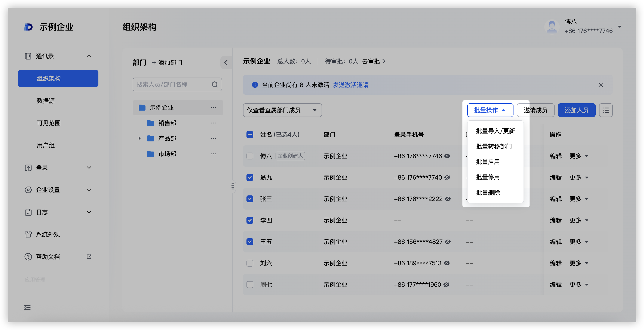Open more options dots for 销售部

213,123
